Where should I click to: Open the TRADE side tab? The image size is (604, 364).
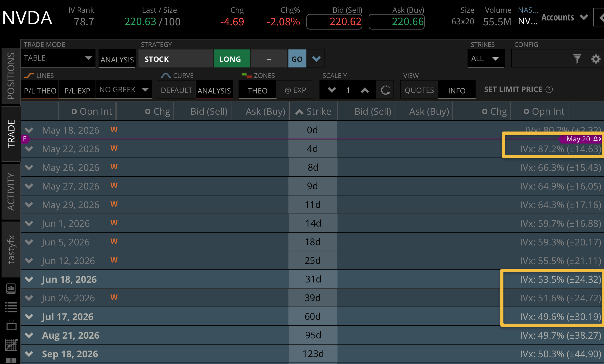coord(11,134)
